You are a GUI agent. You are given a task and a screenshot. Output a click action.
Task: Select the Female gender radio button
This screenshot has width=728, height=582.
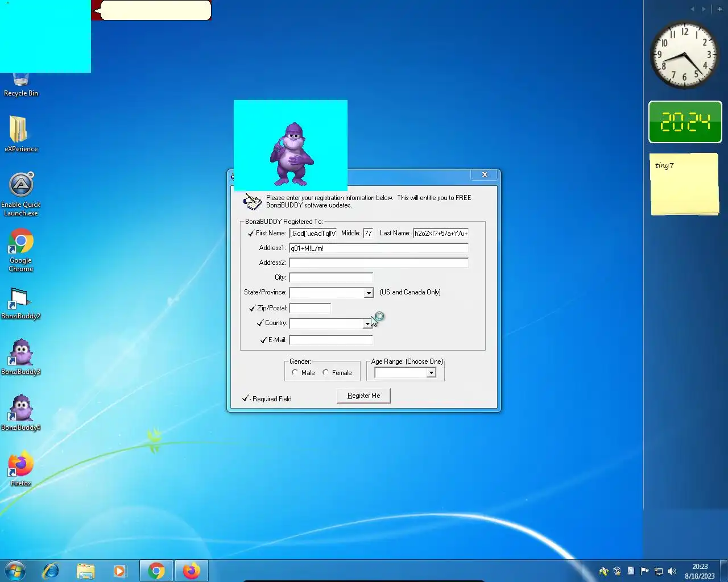coord(325,372)
